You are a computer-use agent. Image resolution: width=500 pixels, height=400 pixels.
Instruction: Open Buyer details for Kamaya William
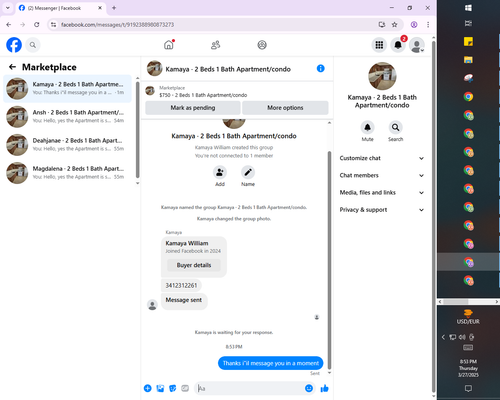[x=194, y=265]
